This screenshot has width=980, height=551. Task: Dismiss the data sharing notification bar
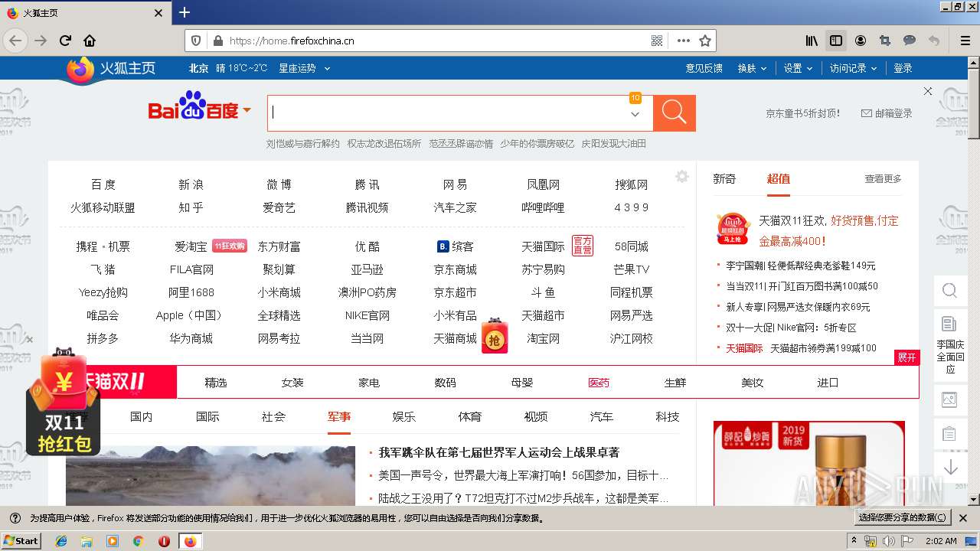[963, 518]
